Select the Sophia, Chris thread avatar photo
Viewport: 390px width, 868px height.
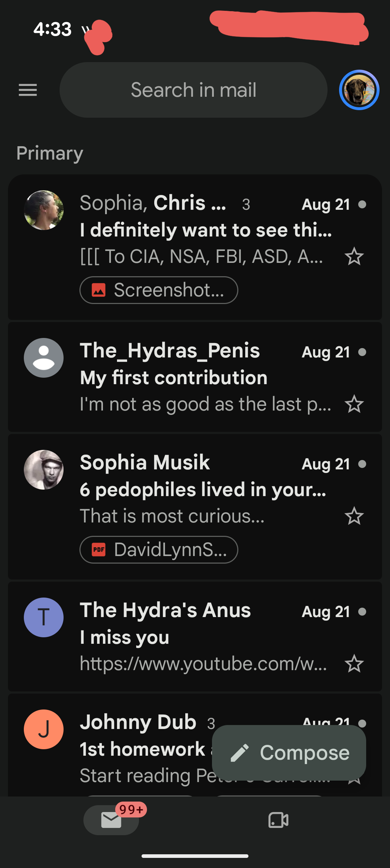coord(44,210)
